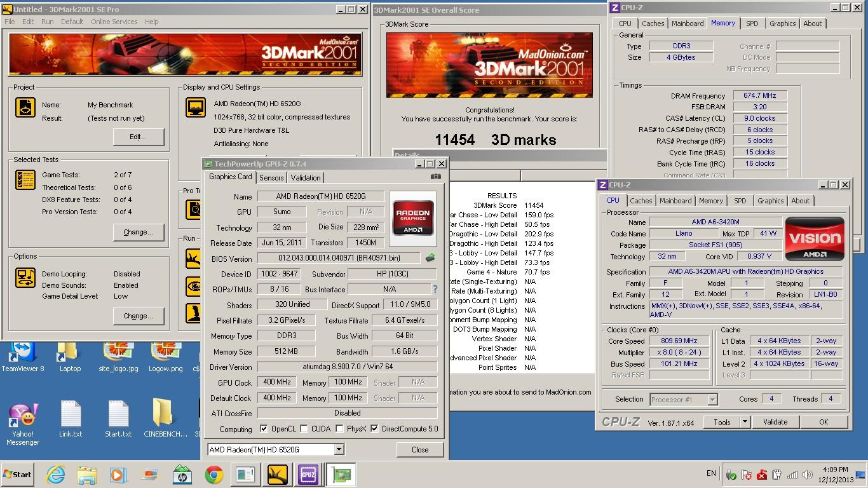868x488 pixels.
Task: Click the DRAM Frequency value 674.7 MHz
Action: (x=760, y=96)
